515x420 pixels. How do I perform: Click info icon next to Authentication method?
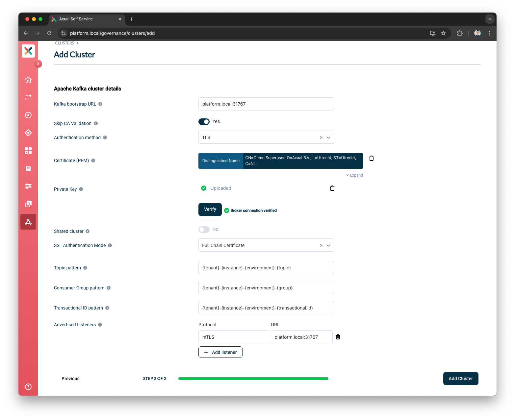[x=105, y=137]
